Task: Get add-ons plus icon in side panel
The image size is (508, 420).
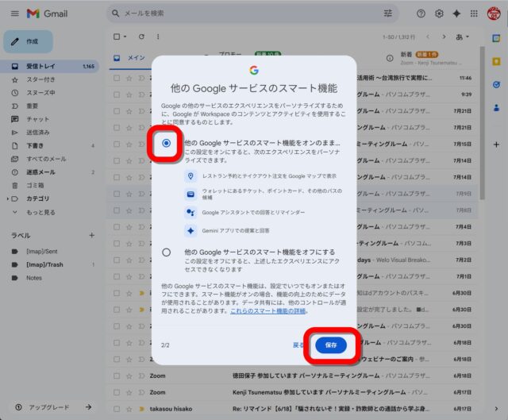Action: (496, 144)
